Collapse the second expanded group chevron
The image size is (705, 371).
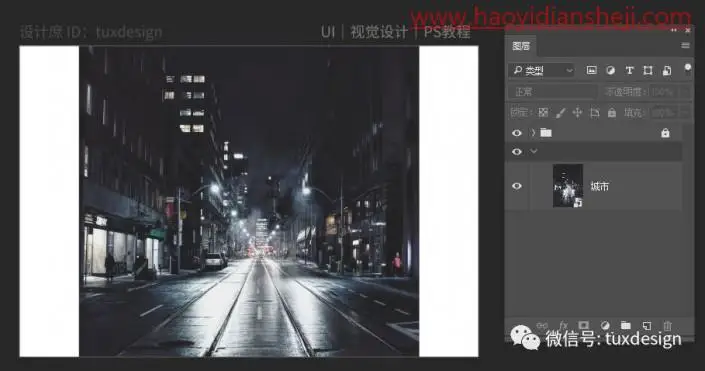click(534, 152)
